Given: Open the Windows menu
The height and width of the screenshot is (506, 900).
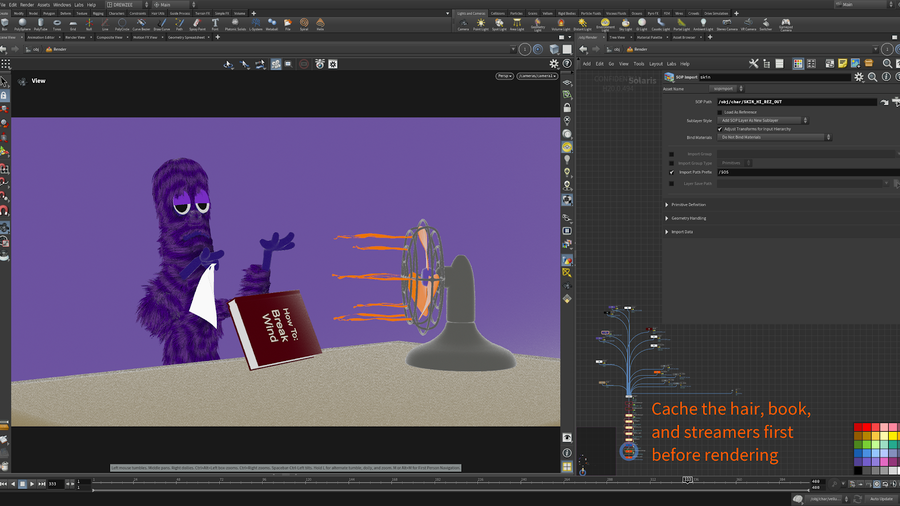Looking at the screenshot, I should pos(62,5).
